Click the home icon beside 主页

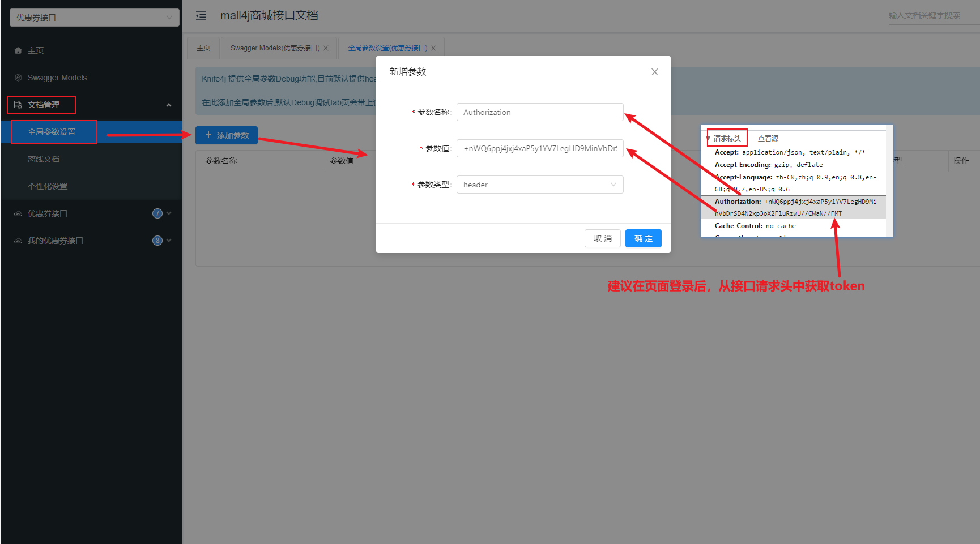(18, 50)
